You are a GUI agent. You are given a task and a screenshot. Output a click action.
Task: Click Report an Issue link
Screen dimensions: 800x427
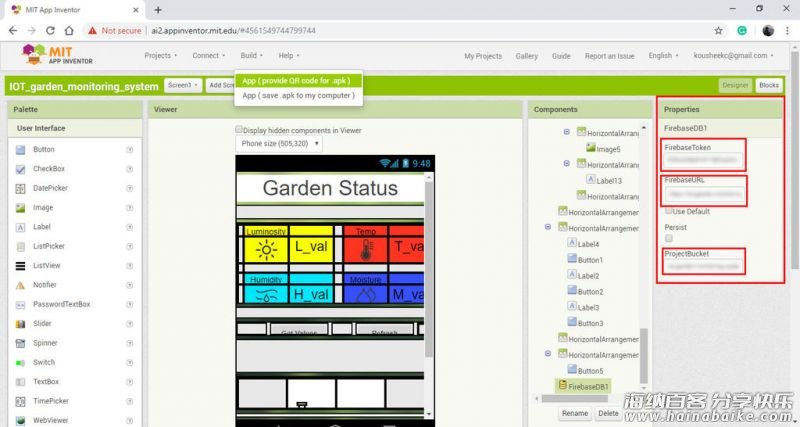coord(609,56)
